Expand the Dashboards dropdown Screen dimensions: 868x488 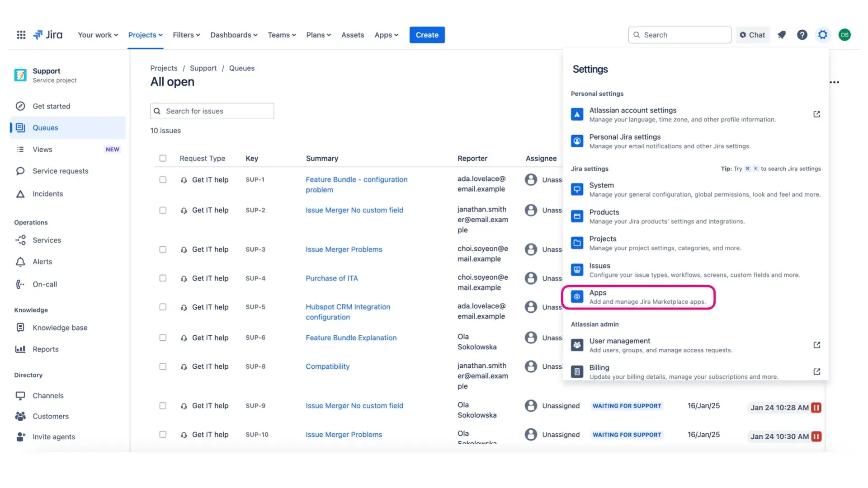[x=234, y=35]
